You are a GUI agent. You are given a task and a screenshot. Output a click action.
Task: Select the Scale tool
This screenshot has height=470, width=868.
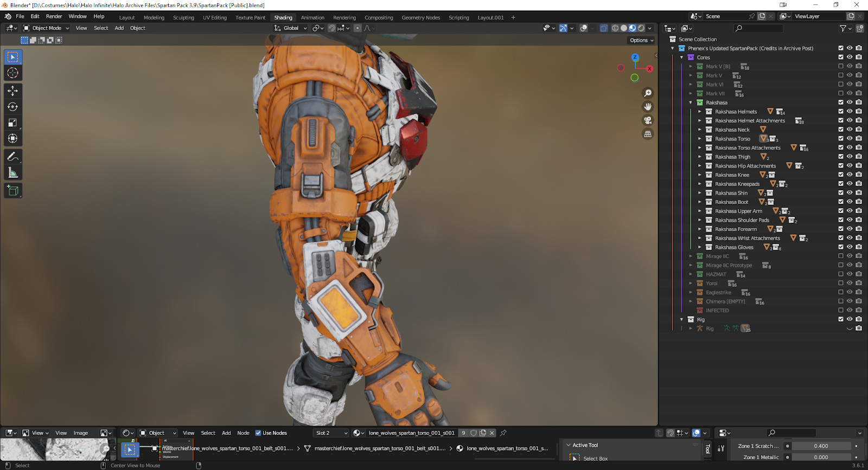13,123
